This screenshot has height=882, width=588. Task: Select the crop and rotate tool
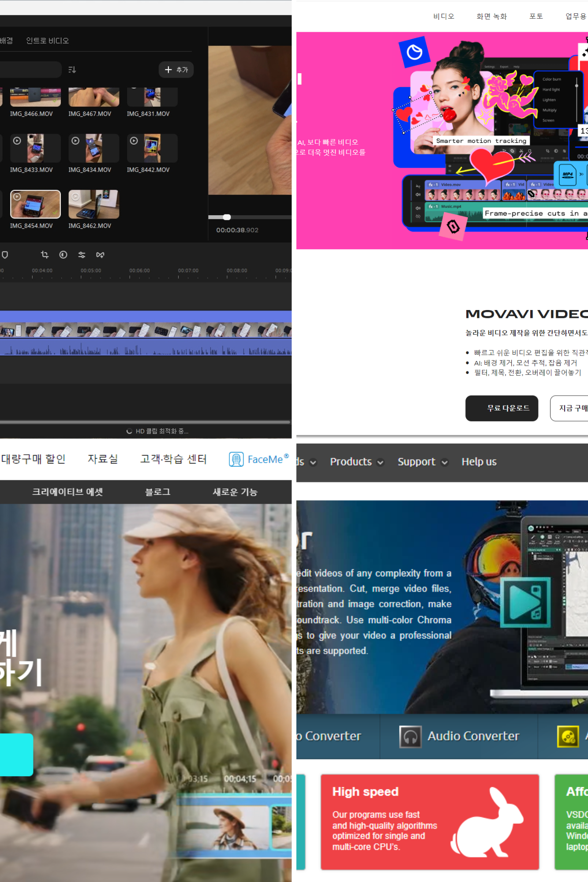pos(45,255)
